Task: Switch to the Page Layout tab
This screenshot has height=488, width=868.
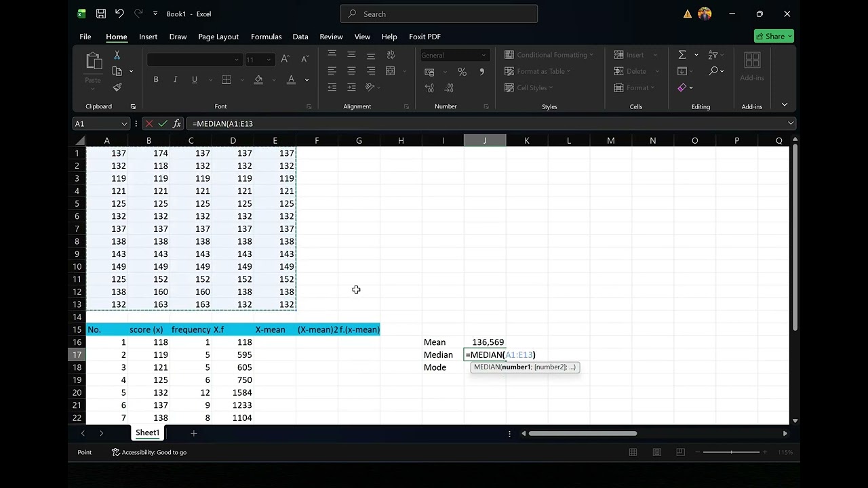Action: [218, 37]
